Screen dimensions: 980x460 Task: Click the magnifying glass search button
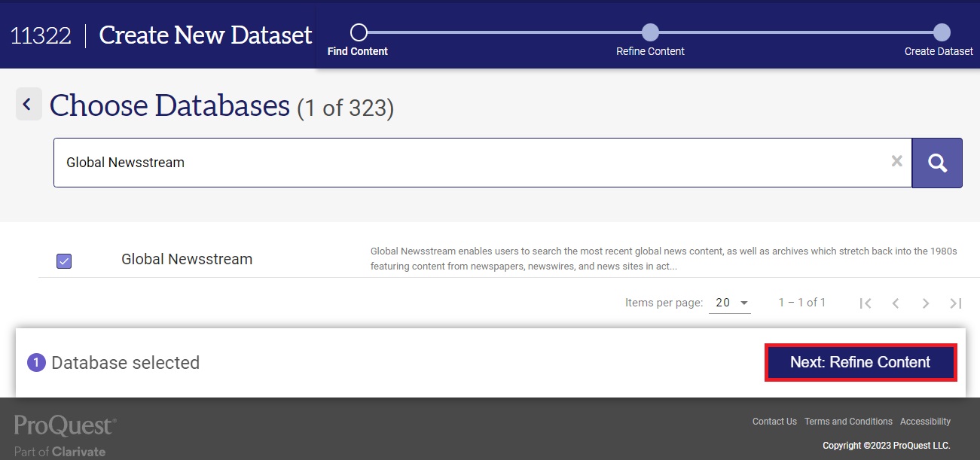click(937, 163)
